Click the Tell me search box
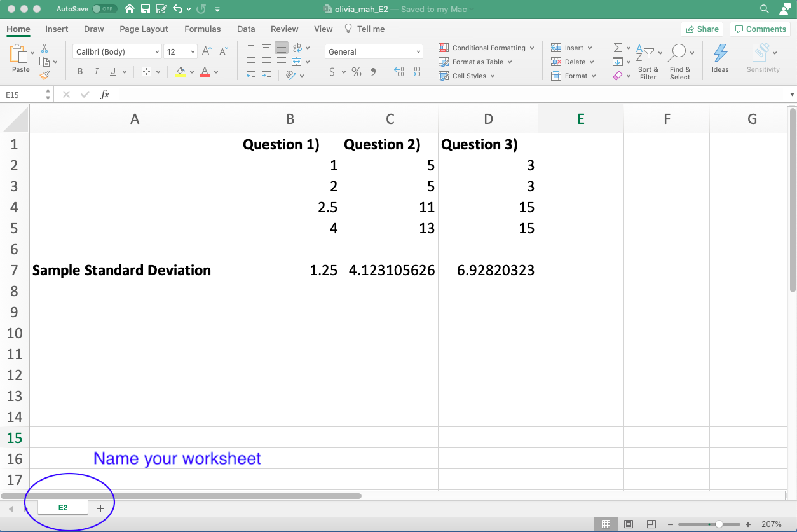Image resolution: width=797 pixels, height=532 pixels. click(x=365, y=29)
